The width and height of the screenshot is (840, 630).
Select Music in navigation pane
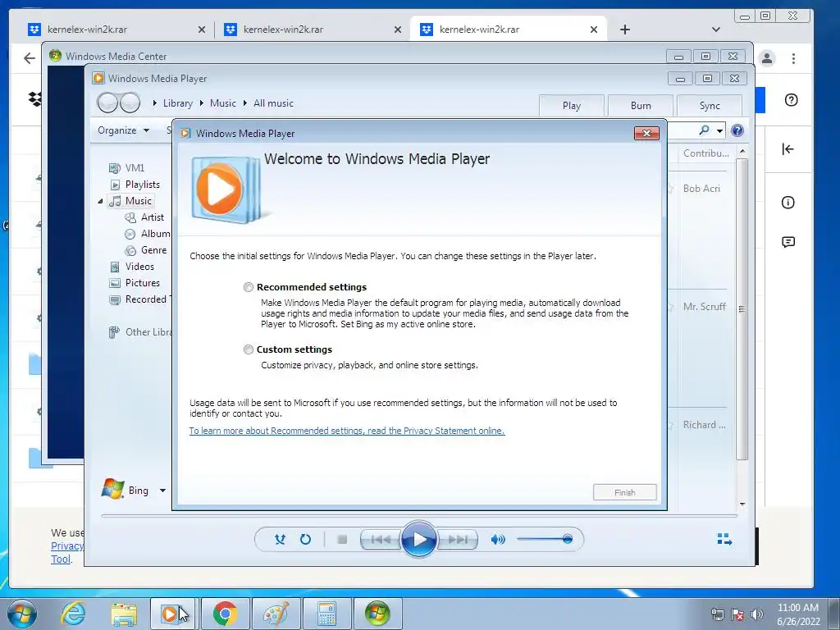[x=130, y=201]
